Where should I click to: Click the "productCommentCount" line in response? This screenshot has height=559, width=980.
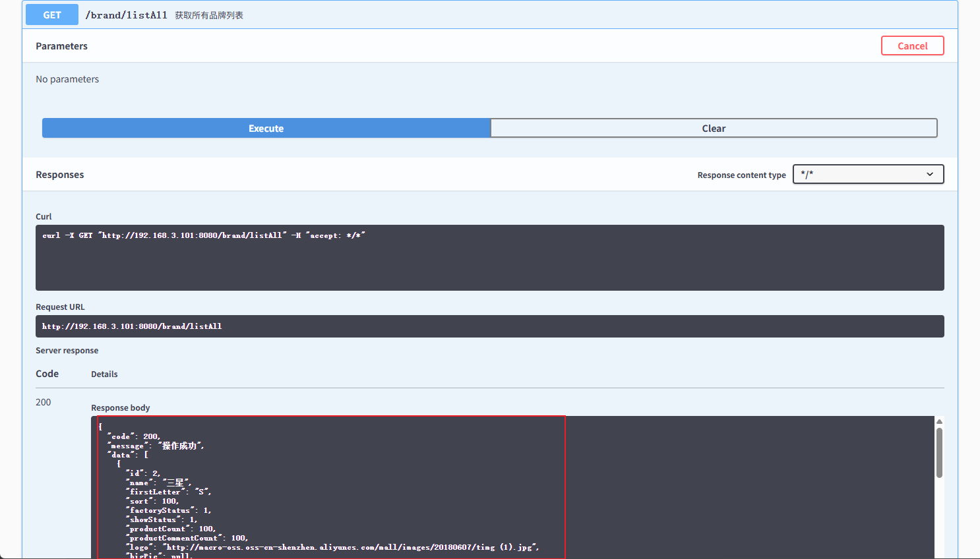coord(187,538)
